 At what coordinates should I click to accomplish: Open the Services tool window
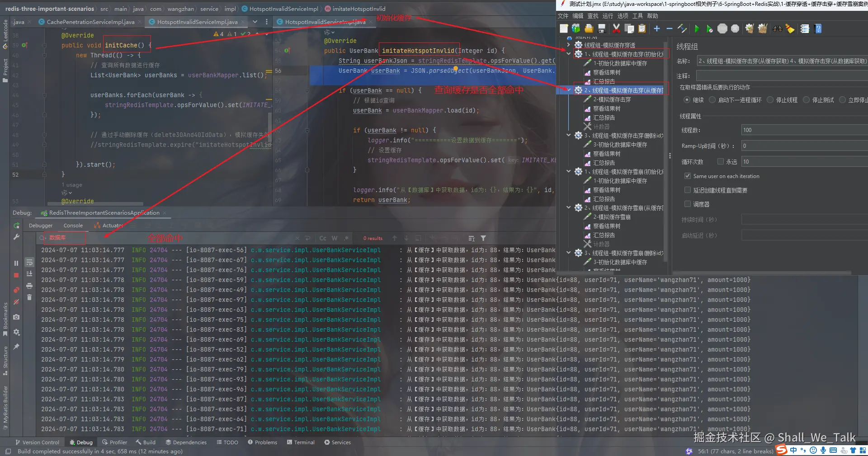point(337,442)
